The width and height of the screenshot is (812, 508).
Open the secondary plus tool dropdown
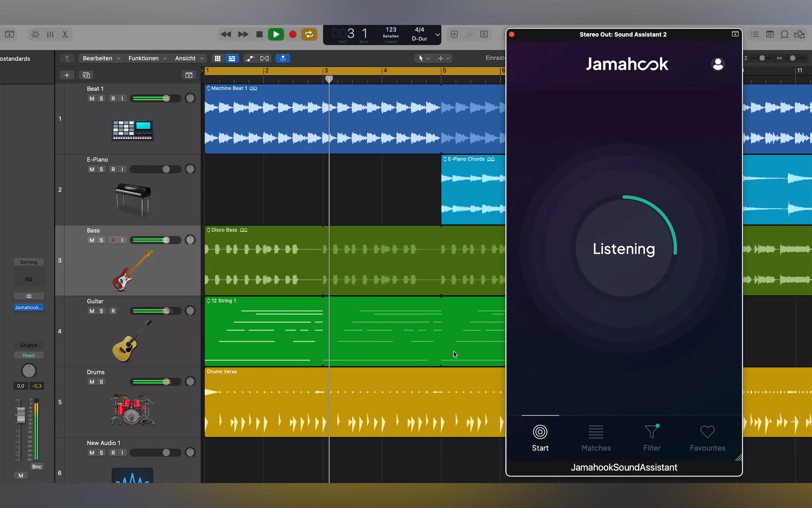coord(443,59)
